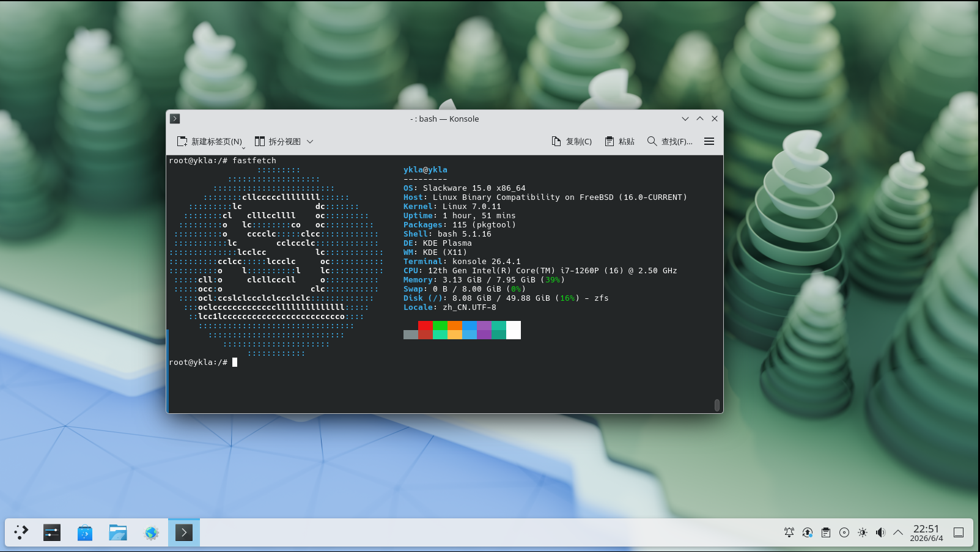Click the "OS: Slackware 15.0 x86_64" line
Screen dimensions: 980x552
point(465,188)
